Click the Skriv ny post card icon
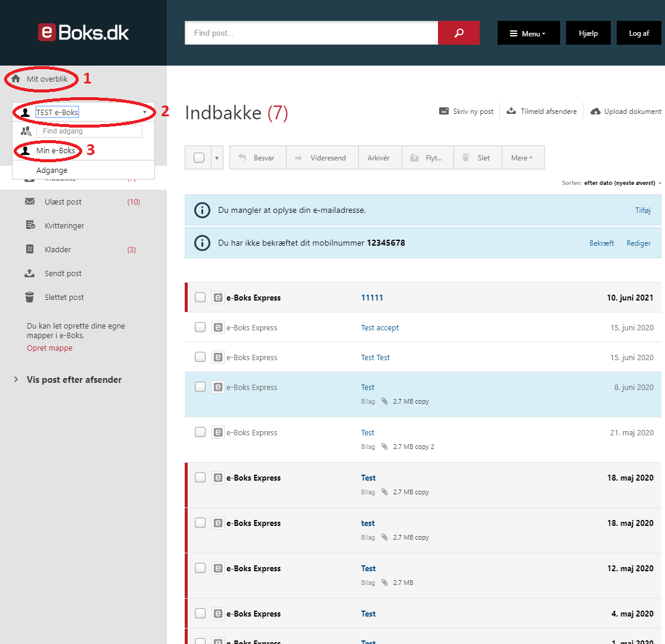Viewport: 665px width, 644px height. point(443,112)
